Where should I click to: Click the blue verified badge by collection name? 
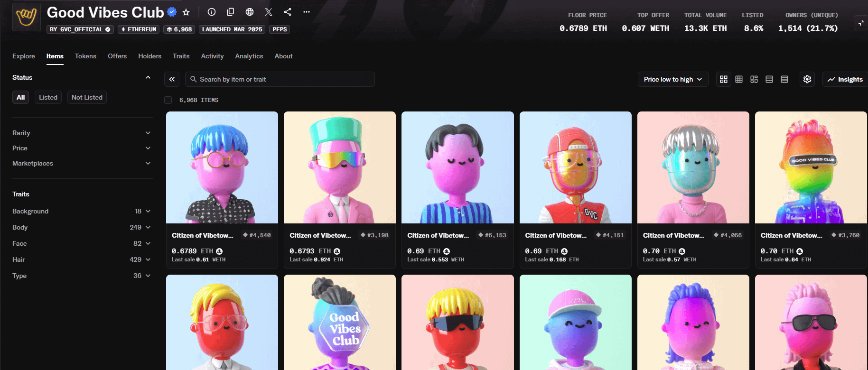point(172,12)
